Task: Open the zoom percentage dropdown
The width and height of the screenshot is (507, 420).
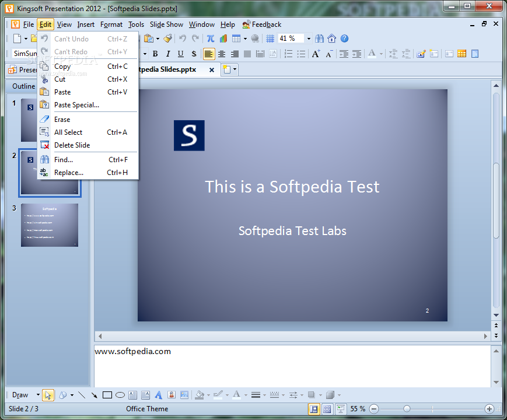Action: tap(309, 39)
